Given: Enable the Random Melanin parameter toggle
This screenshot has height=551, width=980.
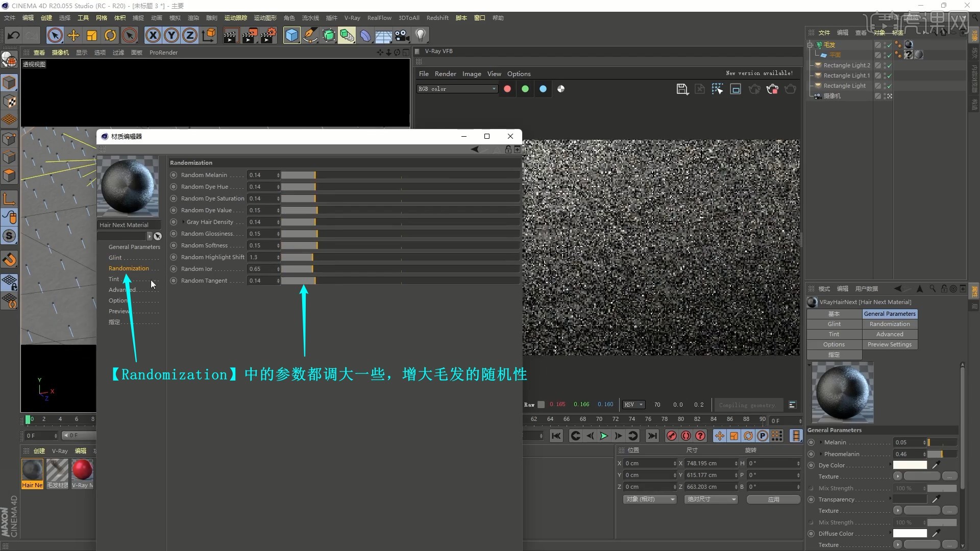Looking at the screenshot, I should coord(173,174).
